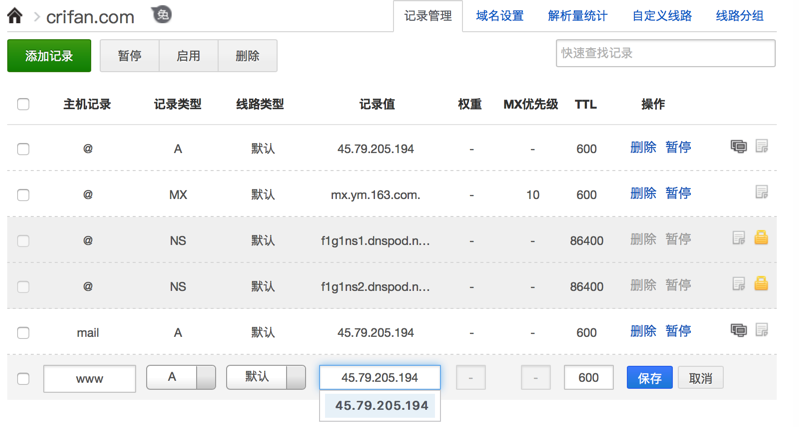
Task: Open the record type dropdown showing A
Action: 181,377
